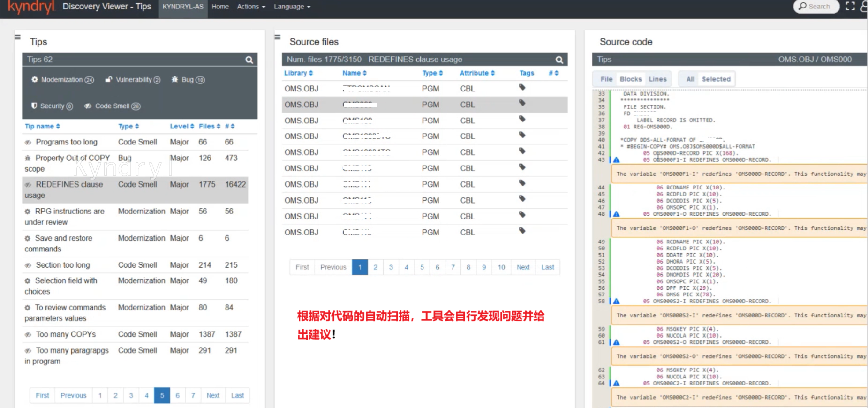Click the warning triangle at line 61
The image size is (868, 408).
click(x=617, y=342)
